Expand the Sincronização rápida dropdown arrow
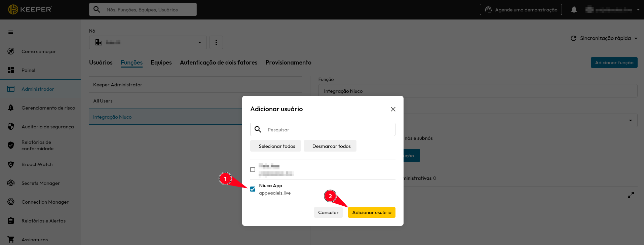 click(636, 38)
